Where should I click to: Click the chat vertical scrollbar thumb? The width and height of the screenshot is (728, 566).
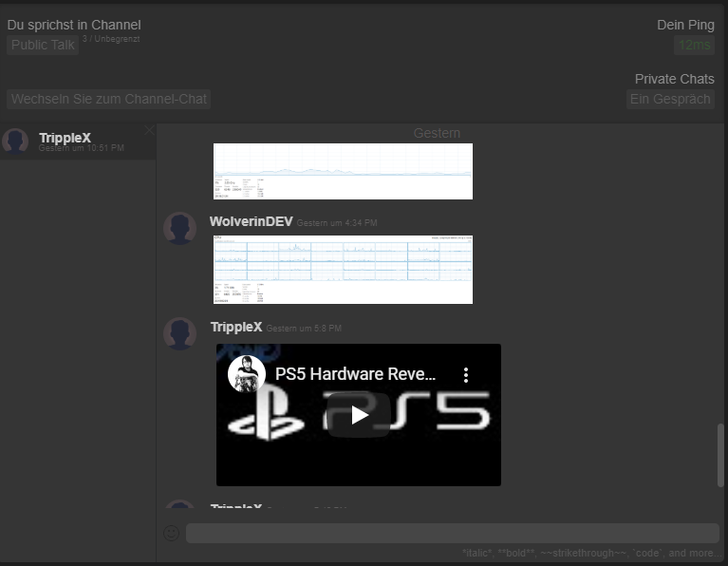[720, 456]
